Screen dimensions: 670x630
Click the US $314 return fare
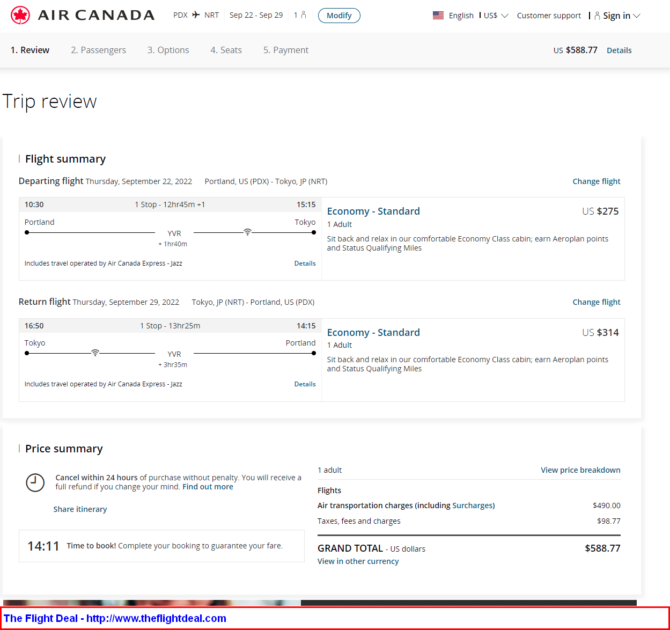pos(600,333)
